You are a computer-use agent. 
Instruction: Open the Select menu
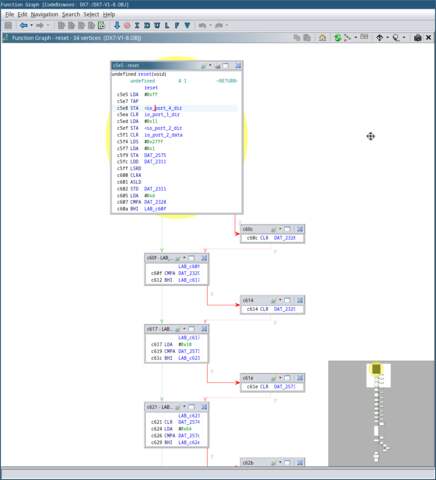pos(91,14)
